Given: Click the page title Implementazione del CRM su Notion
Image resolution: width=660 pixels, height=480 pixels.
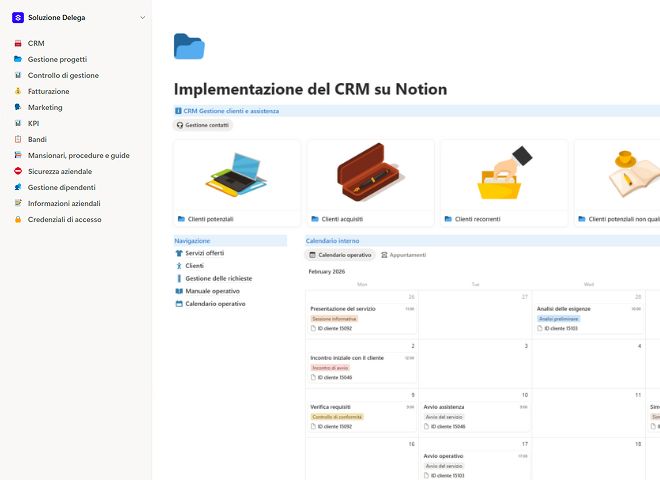Looking at the screenshot, I should tap(311, 89).
